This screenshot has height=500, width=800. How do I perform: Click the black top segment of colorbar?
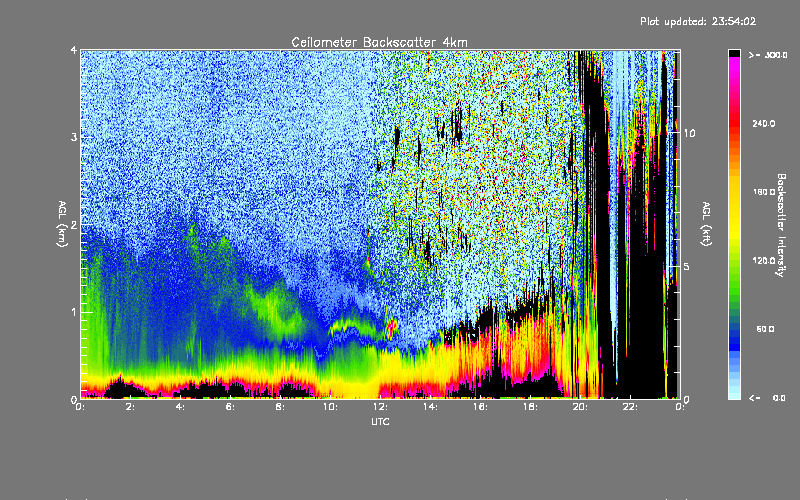click(734, 53)
